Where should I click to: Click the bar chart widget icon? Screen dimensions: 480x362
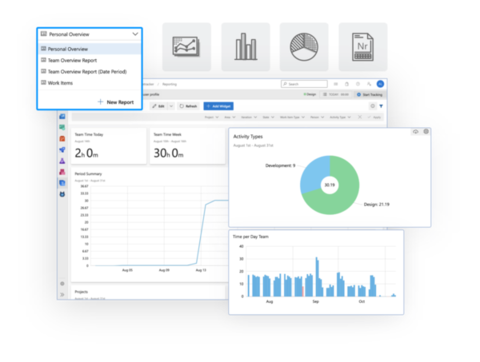click(246, 47)
